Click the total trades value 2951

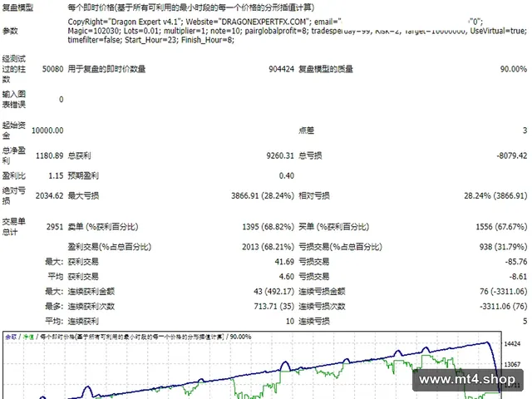pyautogui.click(x=55, y=227)
